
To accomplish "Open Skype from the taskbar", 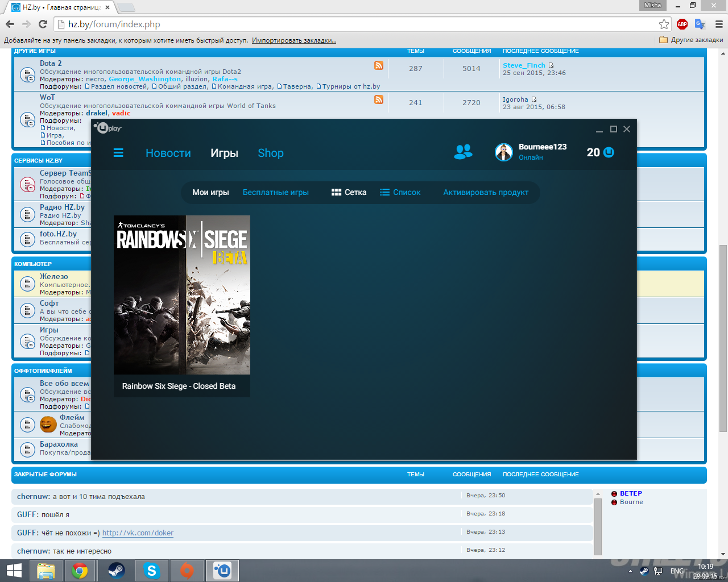I will pos(151,571).
